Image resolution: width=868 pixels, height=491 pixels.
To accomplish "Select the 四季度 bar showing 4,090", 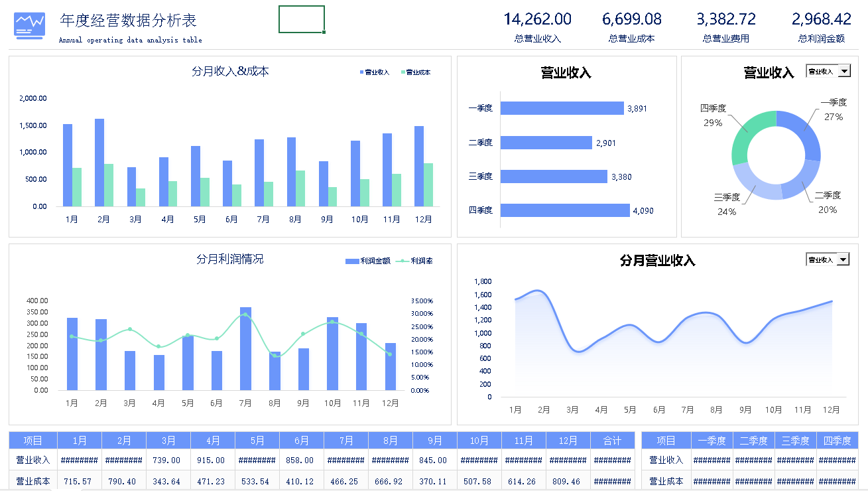I will coord(564,210).
